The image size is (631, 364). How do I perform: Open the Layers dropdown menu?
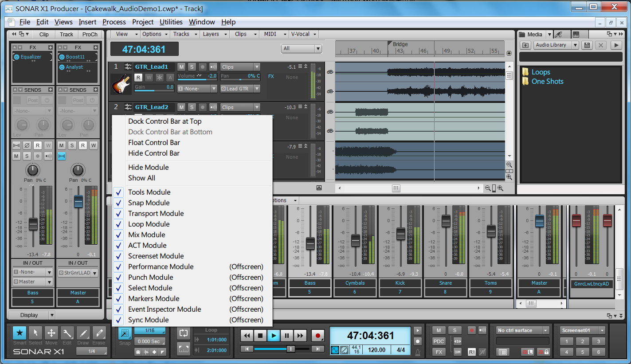tap(215, 34)
